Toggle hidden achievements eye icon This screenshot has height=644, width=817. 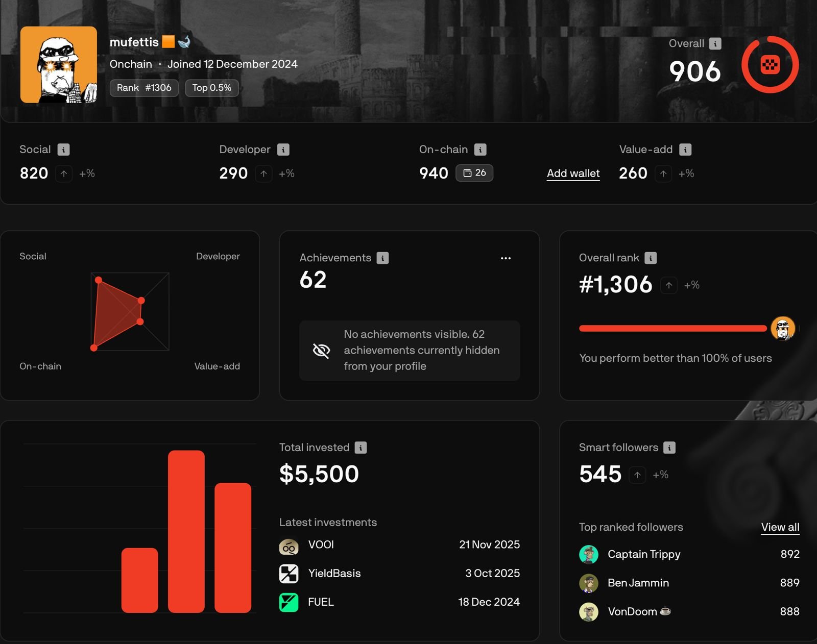[x=321, y=351]
